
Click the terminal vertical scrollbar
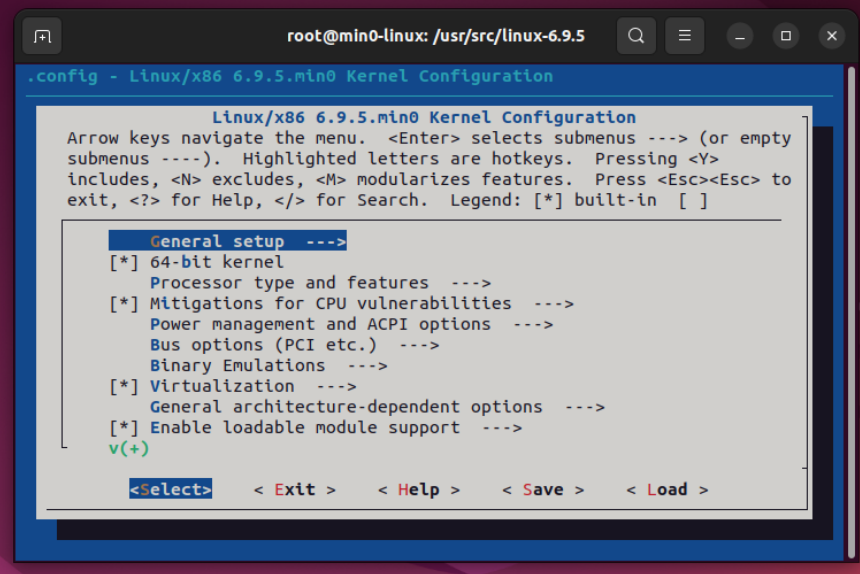(851, 312)
